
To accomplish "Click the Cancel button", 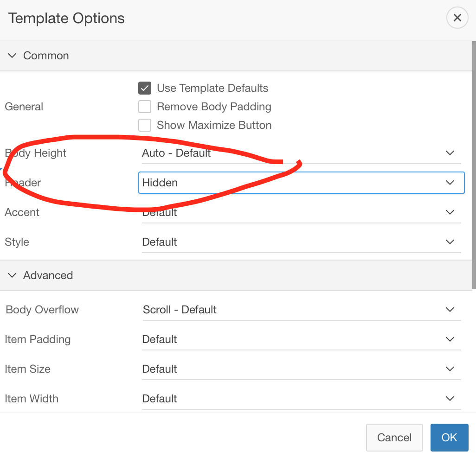I will tap(394, 437).
